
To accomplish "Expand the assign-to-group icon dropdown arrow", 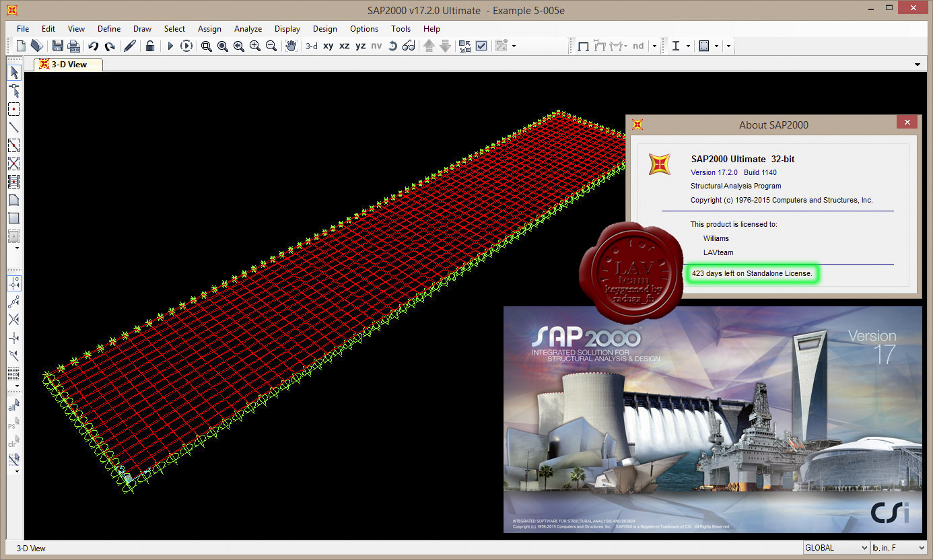I will [x=514, y=46].
